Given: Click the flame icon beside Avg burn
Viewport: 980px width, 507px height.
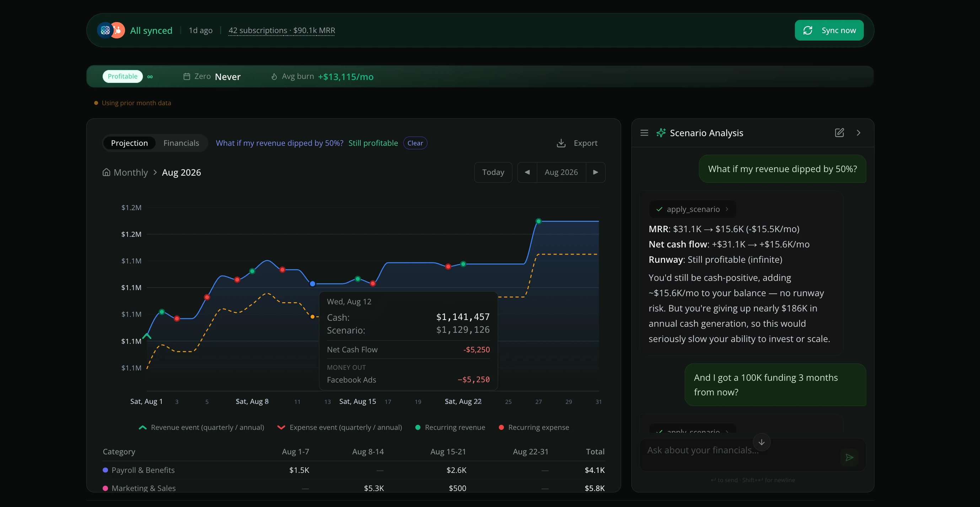Looking at the screenshot, I should click(274, 76).
